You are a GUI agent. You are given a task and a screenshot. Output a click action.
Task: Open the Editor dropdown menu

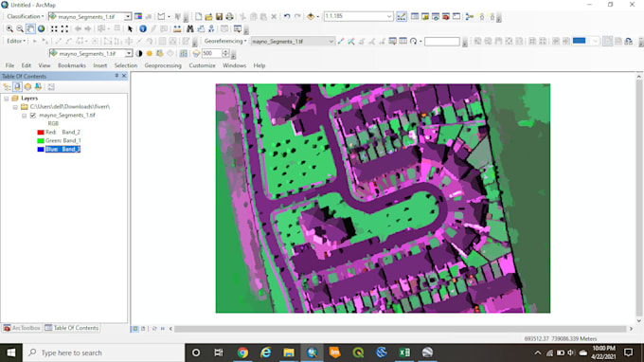click(16, 41)
